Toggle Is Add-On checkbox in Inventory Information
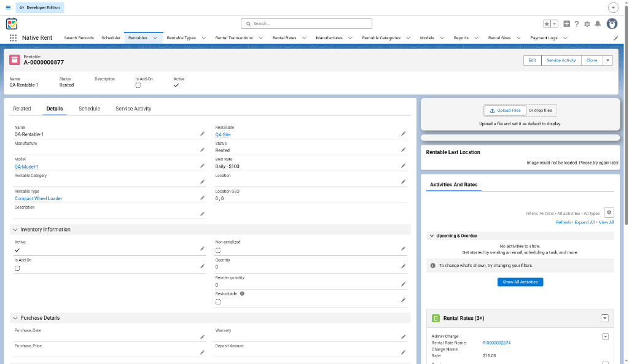This screenshot has width=629, height=364. click(x=17, y=268)
